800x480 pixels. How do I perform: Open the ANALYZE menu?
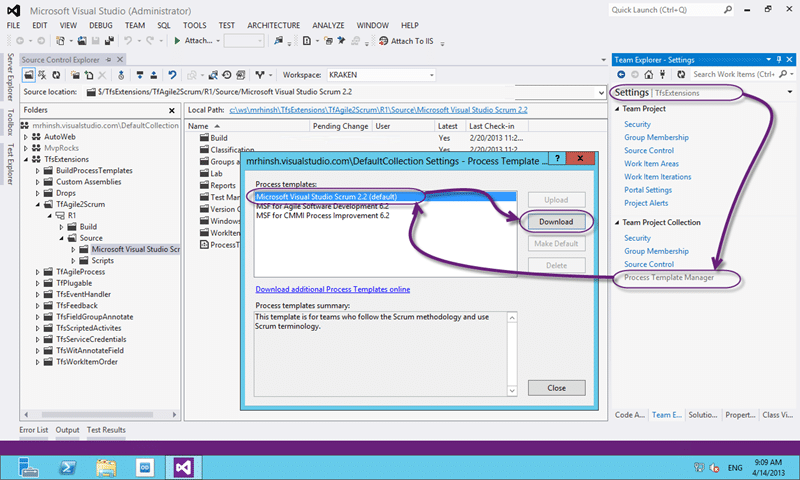coord(328,25)
